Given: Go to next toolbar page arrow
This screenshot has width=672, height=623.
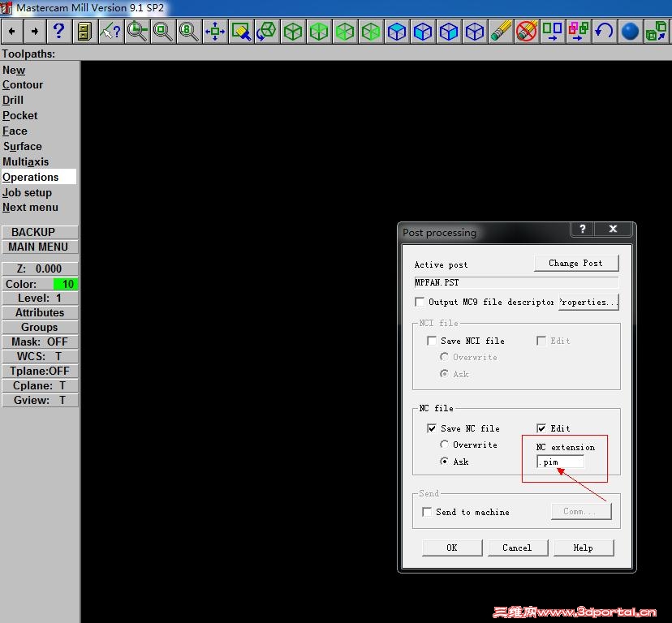Looking at the screenshot, I should tap(34, 32).
